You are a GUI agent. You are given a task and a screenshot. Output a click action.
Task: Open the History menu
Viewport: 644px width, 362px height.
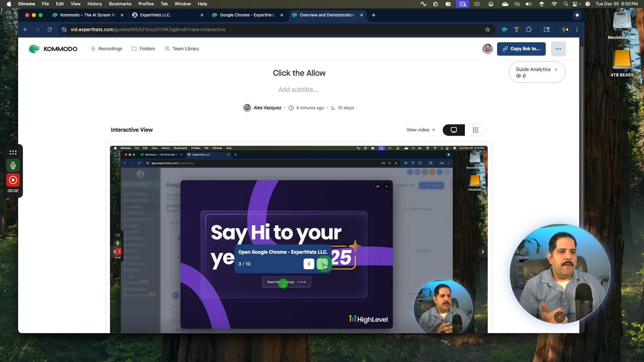(x=95, y=4)
